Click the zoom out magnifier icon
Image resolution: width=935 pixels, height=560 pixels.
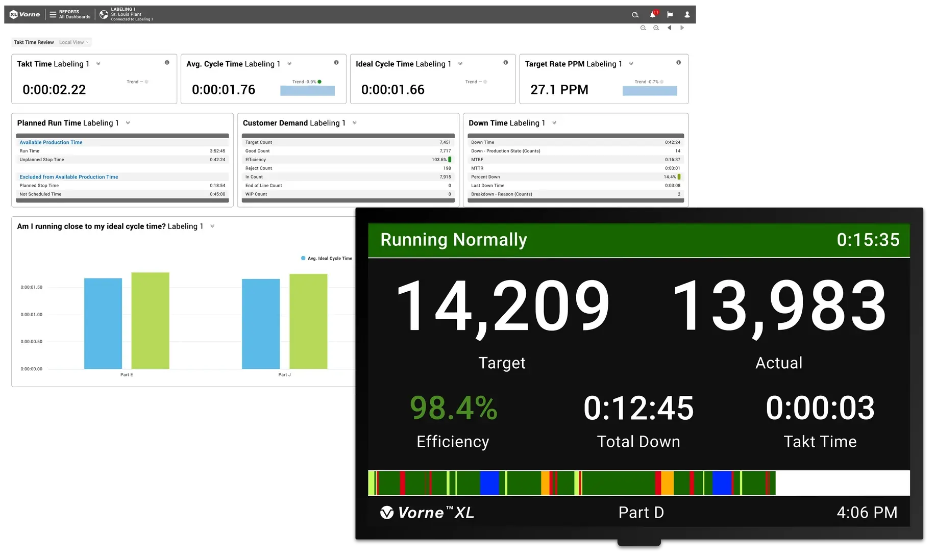click(x=643, y=28)
